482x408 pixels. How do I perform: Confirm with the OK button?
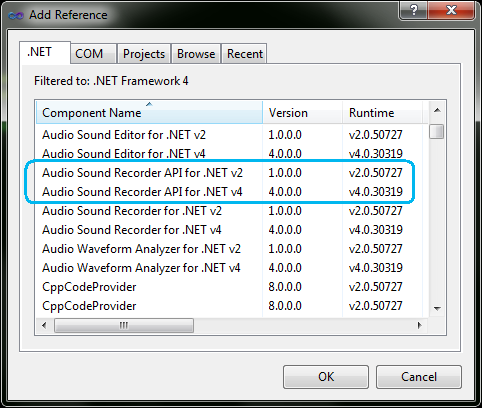[326, 377]
